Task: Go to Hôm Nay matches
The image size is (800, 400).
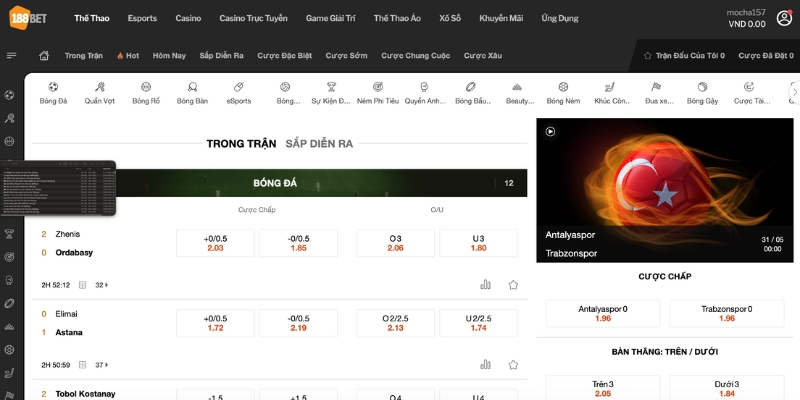Action: 169,56
